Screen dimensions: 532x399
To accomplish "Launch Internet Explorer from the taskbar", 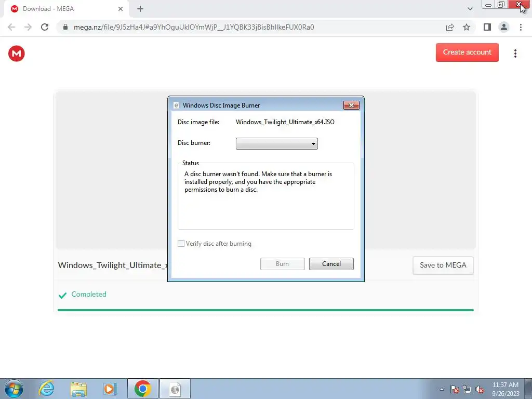I will click(x=46, y=389).
